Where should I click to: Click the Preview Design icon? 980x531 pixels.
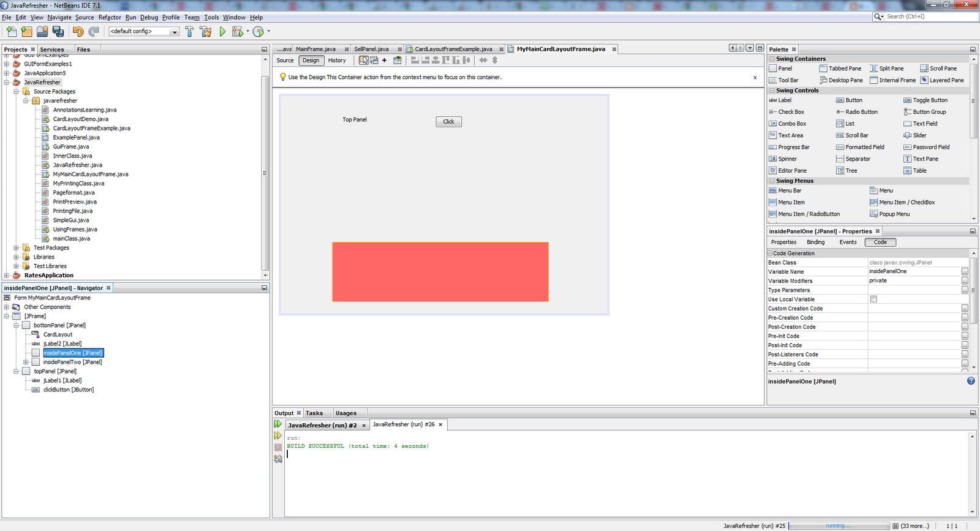[398, 60]
